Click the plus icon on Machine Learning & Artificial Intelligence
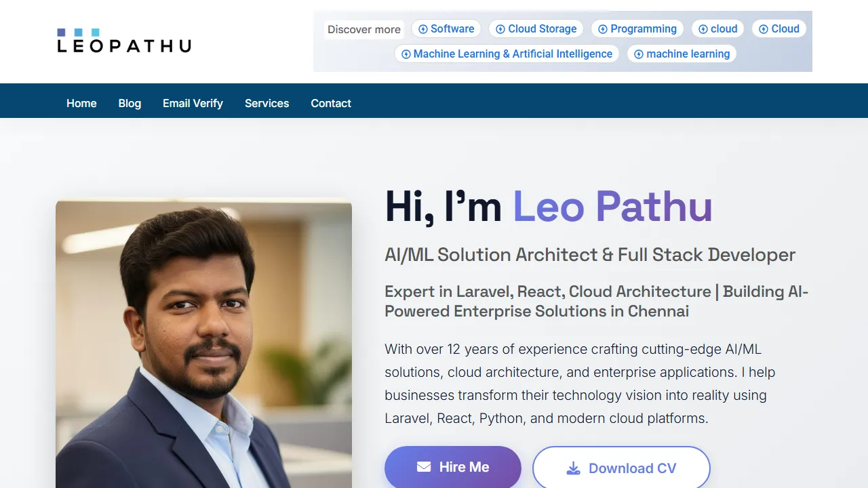This screenshot has width=868, height=488. [406, 54]
